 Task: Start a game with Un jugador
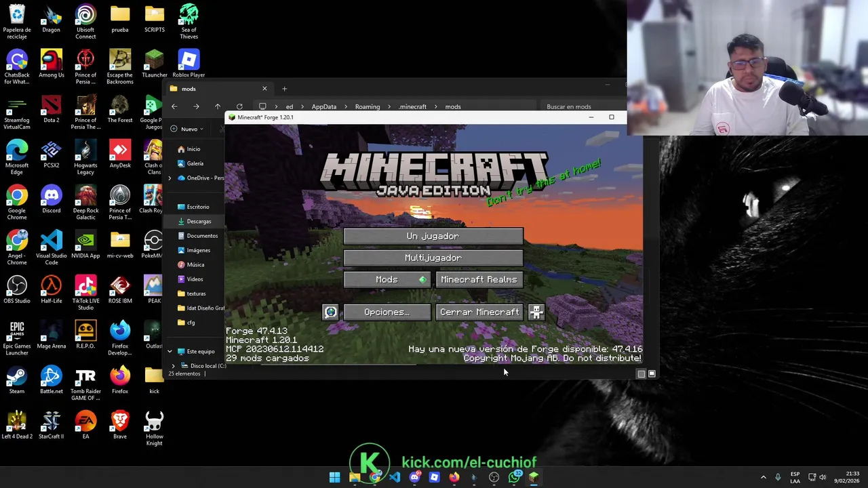(433, 236)
